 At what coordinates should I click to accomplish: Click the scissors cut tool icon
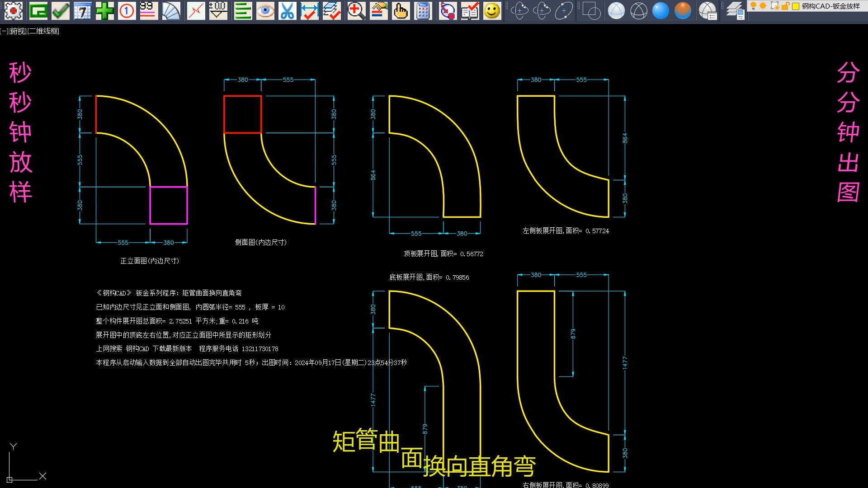point(287,11)
